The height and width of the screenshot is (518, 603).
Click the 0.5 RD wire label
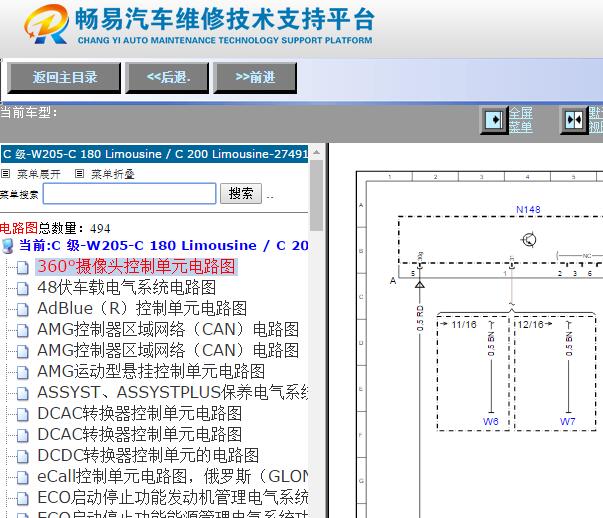coord(420,318)
